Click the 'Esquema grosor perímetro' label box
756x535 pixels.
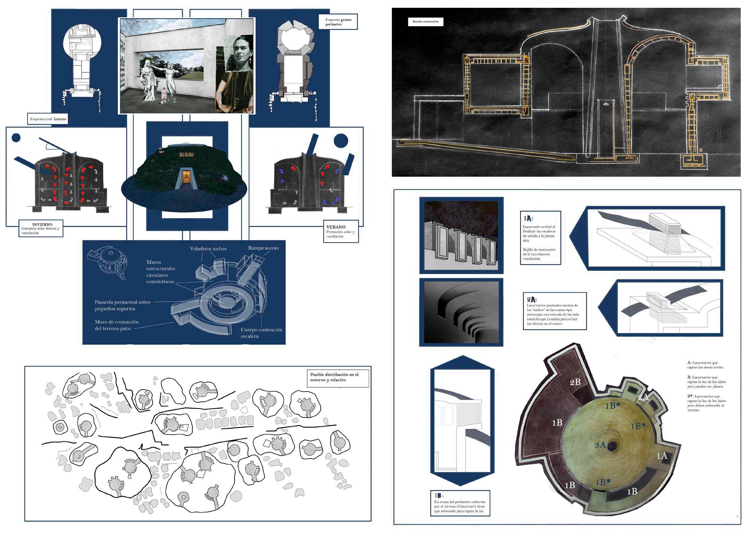pyautogui.click(x=338, y=22)
